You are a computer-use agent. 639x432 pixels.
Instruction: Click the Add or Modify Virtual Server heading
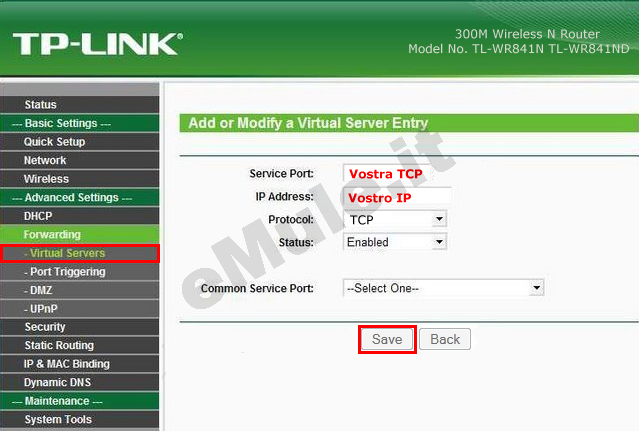308,123
